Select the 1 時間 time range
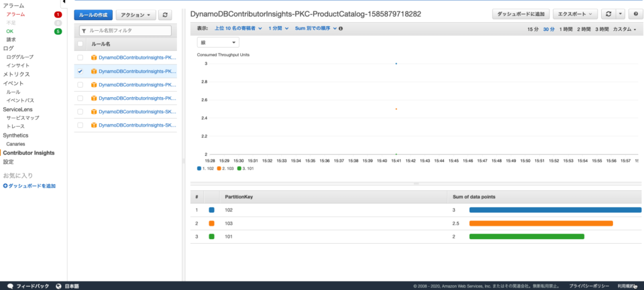The image size is (644, 290). (566, 29)
